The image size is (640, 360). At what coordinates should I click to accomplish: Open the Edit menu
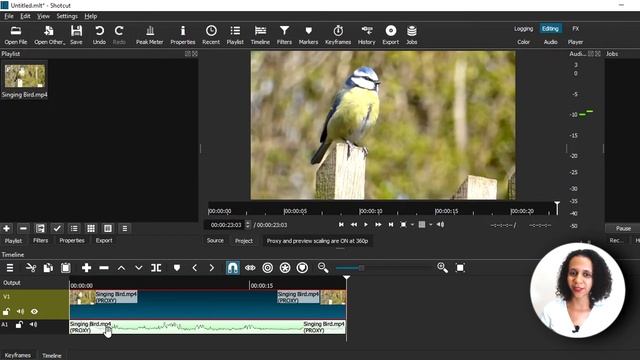[x=25, y=16]
